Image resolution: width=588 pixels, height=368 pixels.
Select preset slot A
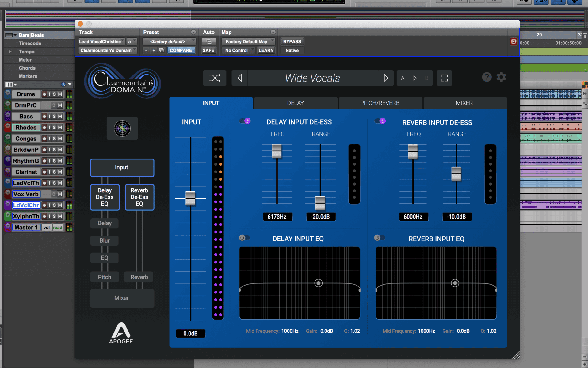point(403,78)
